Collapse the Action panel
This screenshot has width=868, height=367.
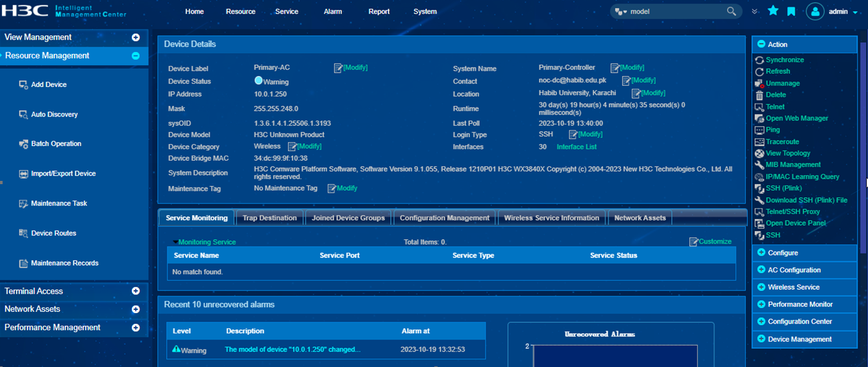tap(761, 44)
